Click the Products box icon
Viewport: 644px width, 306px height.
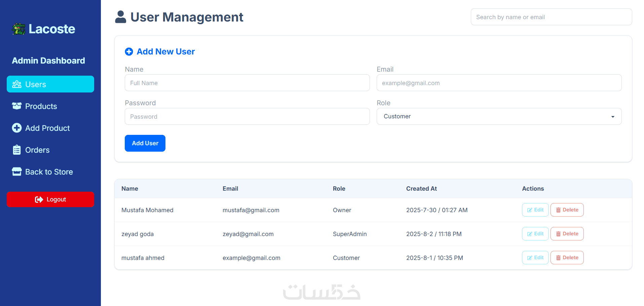pos(17,106)
